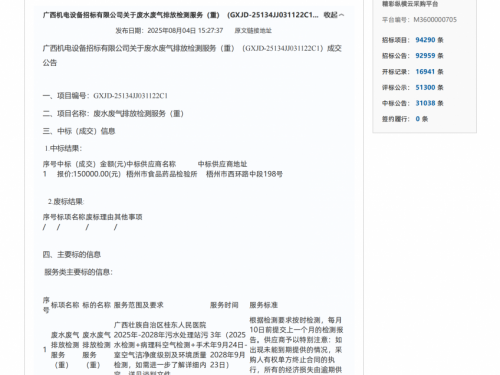Open the 16941 开标记录 count link
The image size is (500, 375).
pyautogui.click(x=425, y=72)
